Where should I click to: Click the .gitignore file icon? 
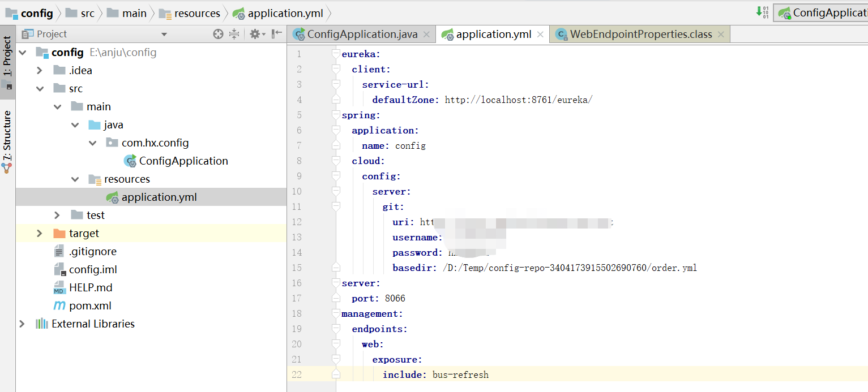59,252
